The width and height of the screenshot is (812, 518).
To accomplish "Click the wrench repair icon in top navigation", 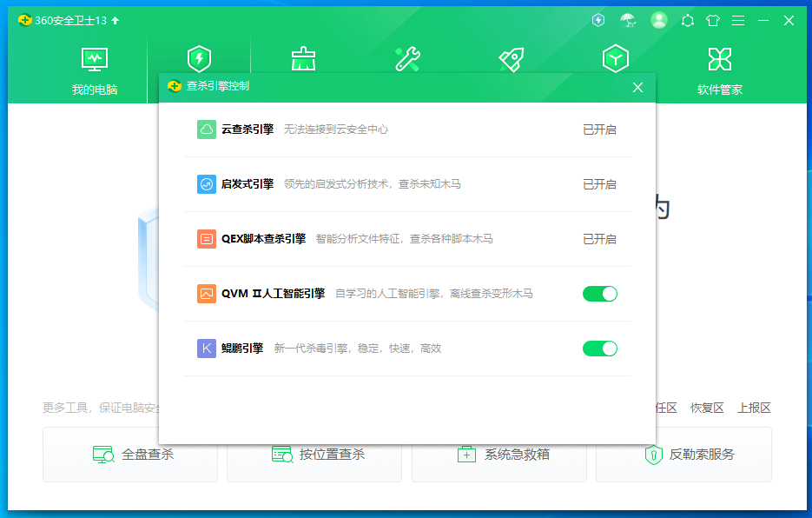I will point(407,59).
